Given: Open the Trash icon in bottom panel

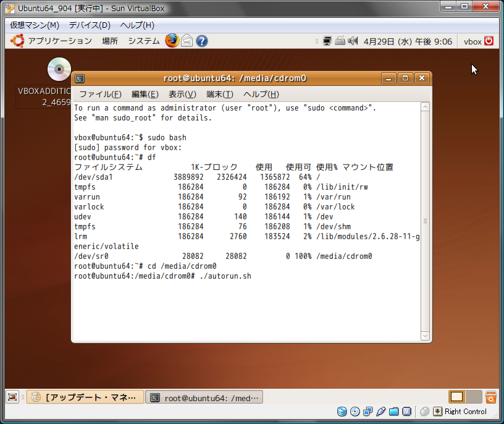Looking at the screenshot, I should tap(491, 397).
